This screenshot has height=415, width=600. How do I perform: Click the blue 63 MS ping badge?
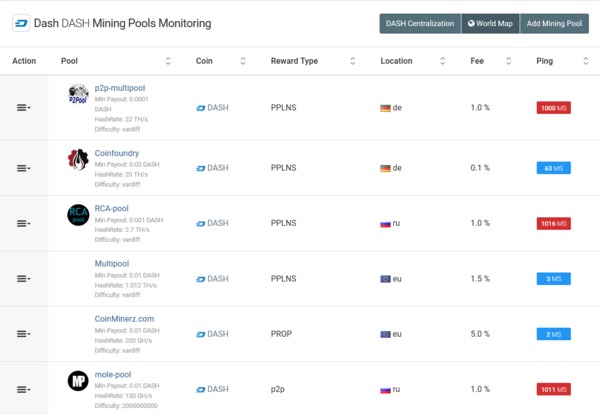click(x=553, y=168)
